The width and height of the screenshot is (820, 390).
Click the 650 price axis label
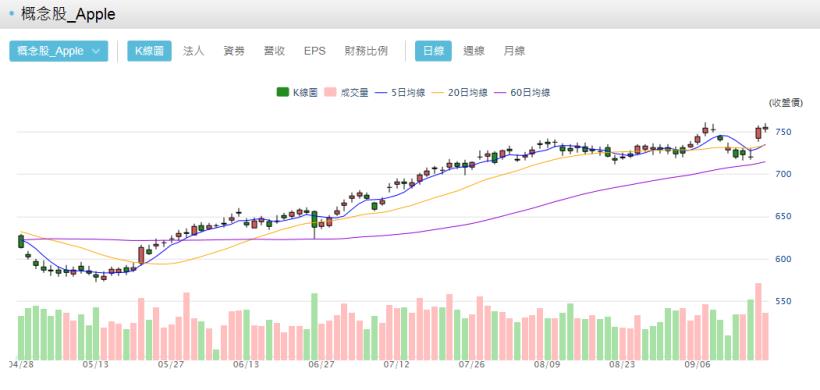783,216
